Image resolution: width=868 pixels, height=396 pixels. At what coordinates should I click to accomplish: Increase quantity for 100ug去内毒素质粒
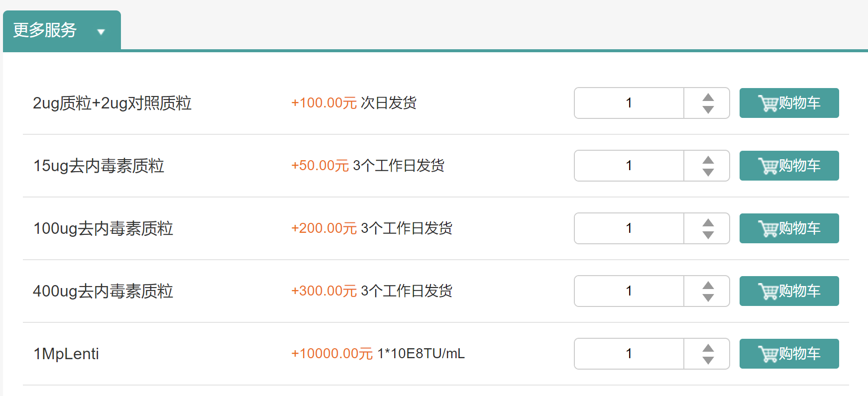click(708, 222)
